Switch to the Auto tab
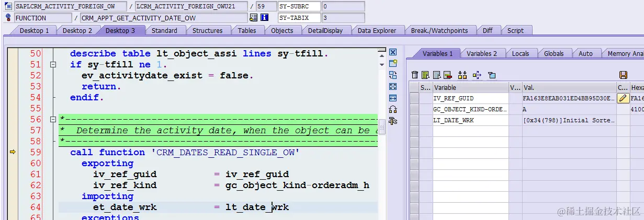 (x=585, y=53)
